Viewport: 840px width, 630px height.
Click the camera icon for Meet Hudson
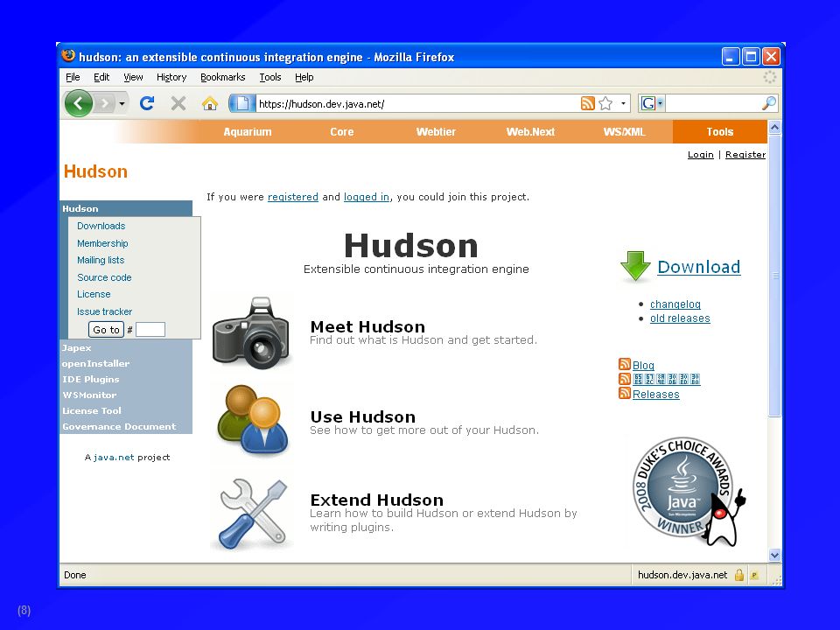[251, 332]
